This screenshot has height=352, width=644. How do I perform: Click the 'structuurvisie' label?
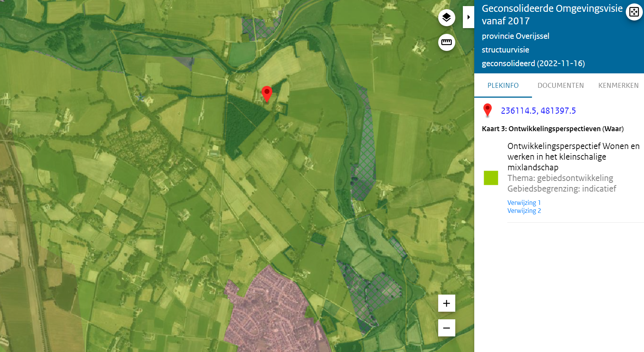point(505,50)
